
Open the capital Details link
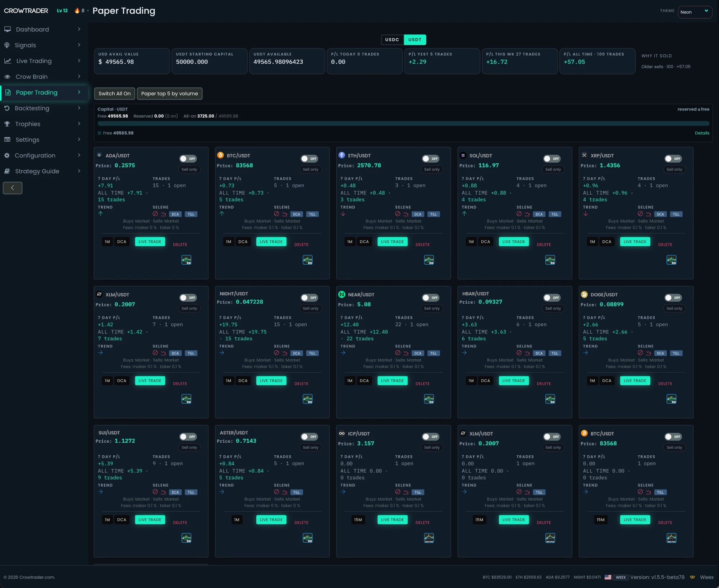pyautogui.click(x=702, y=133)
